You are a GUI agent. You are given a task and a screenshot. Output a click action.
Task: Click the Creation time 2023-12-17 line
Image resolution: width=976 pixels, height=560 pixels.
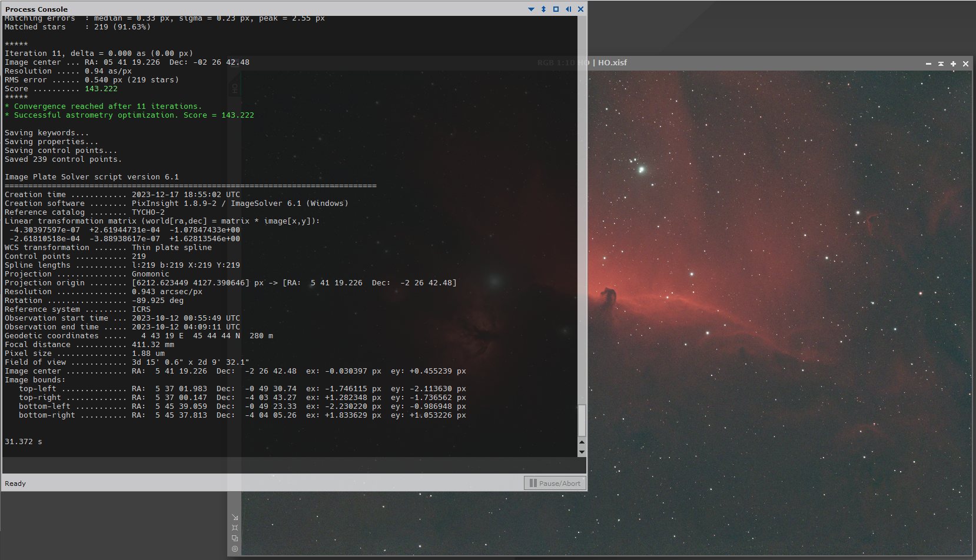click(x=122, y=195)
